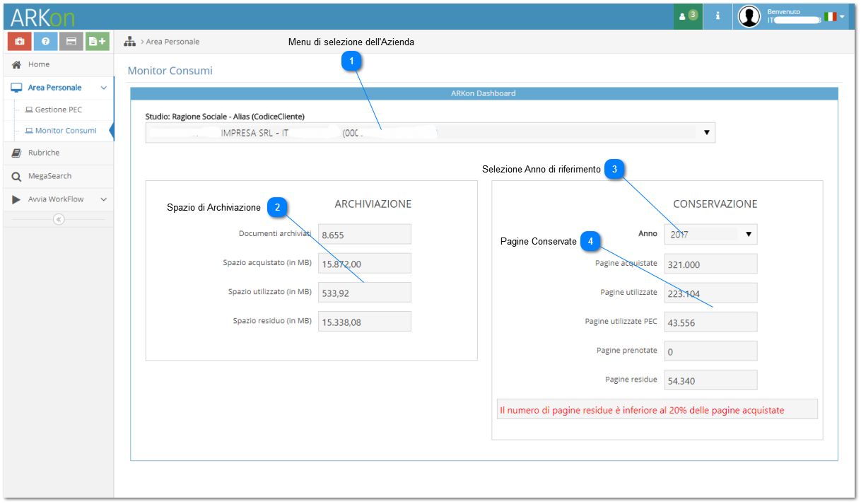Click the sitemap breadcrumb icon
The image size is (861, 504).
pyautogui.click(x=129, y=42)
